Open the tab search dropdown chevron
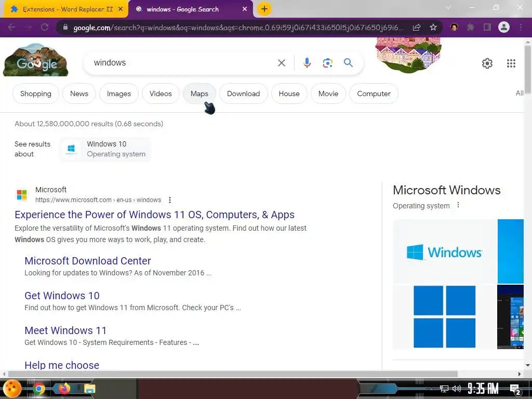The image size is (532, 399). 448,7
